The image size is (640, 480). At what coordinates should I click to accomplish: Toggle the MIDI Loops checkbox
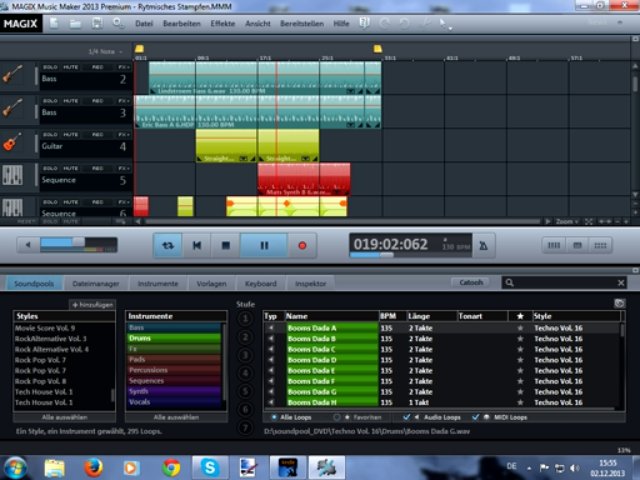coord(474,416)
